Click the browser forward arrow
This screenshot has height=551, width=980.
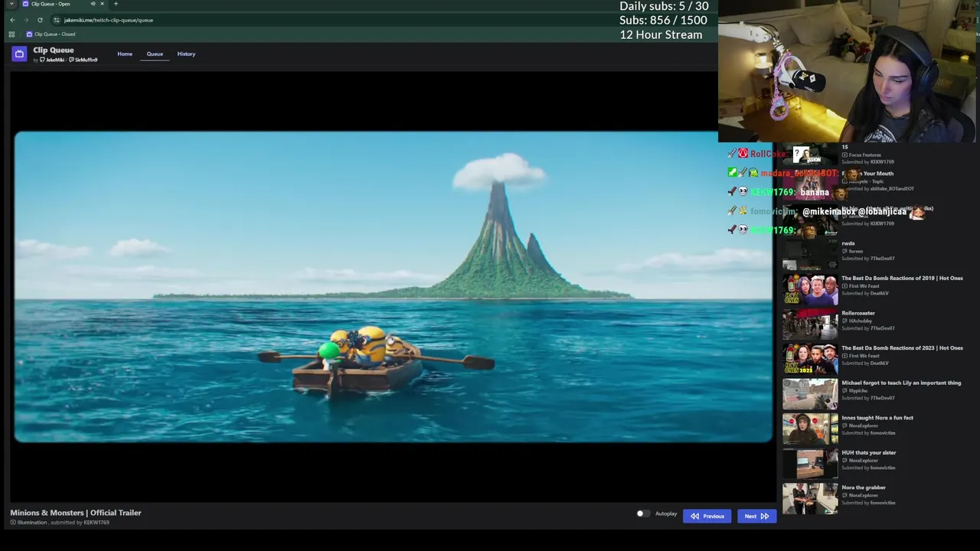26,20
